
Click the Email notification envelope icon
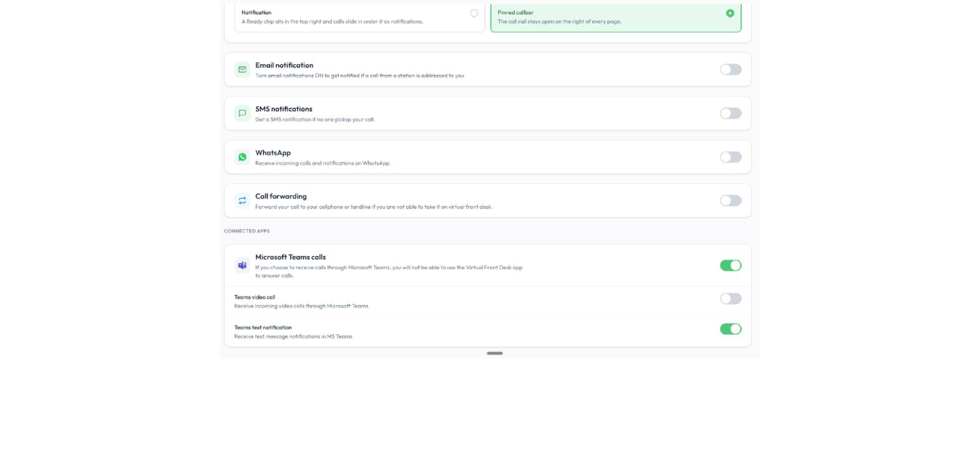click(242, 69)
